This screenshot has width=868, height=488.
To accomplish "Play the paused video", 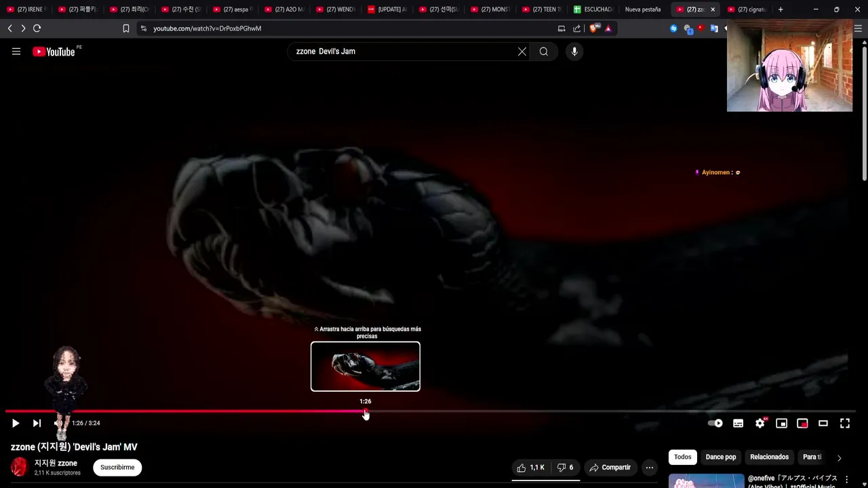I will tap(15, 423).
